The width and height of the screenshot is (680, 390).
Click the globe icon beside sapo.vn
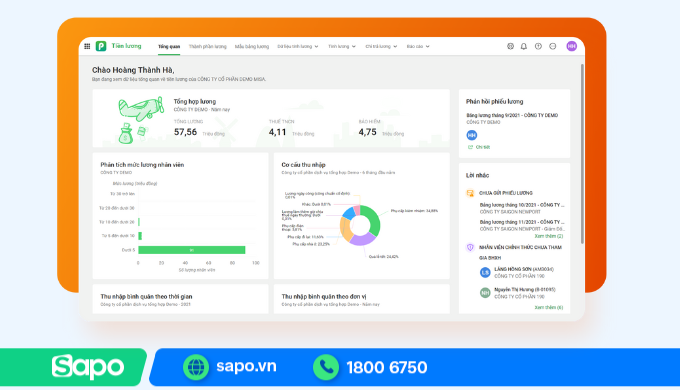click(196, 367)
